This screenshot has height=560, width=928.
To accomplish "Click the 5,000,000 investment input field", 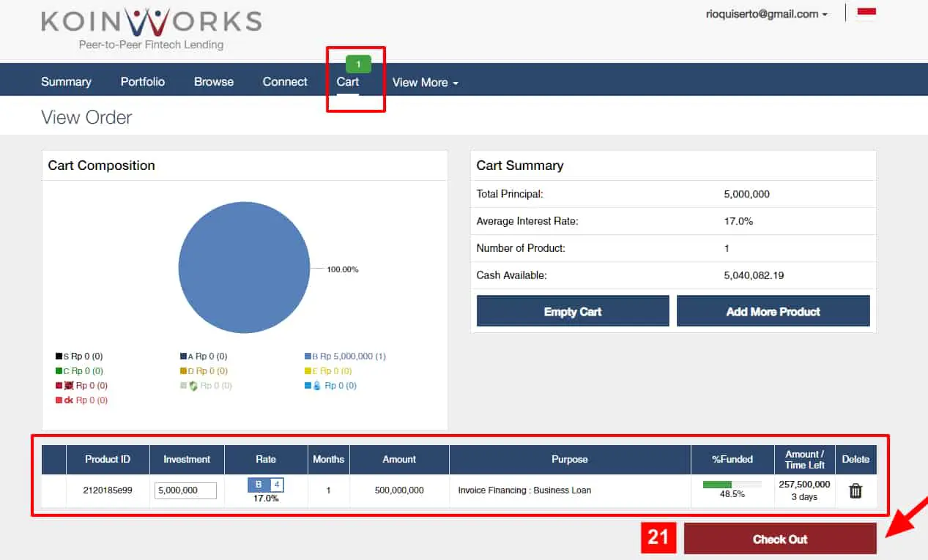I will coord(186,490).
